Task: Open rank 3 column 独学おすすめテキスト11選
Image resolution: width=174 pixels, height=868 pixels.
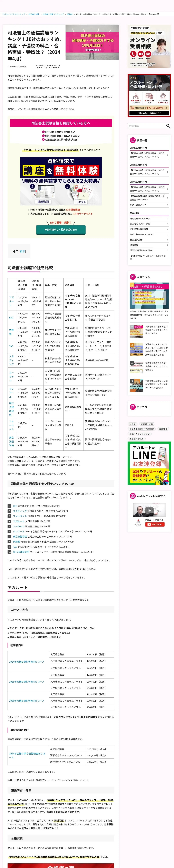Action: pyautogui.click(x=149, y=349)
